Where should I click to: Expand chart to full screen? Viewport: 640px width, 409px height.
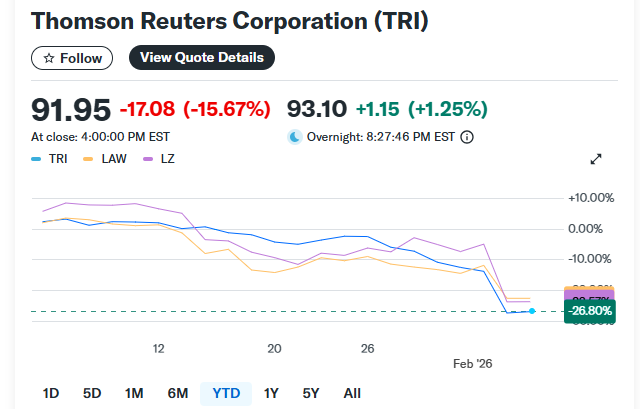(x=596, y=159)
